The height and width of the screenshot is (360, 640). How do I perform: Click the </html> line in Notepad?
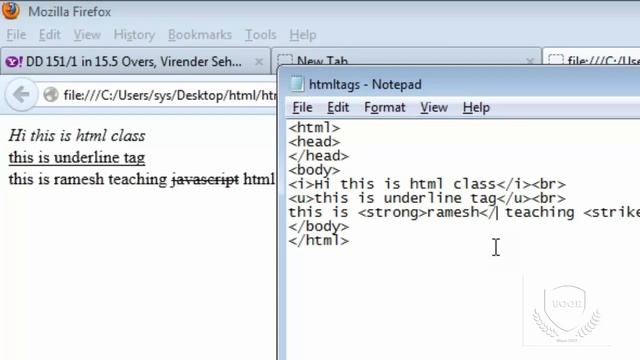click(x=319, y=240)
